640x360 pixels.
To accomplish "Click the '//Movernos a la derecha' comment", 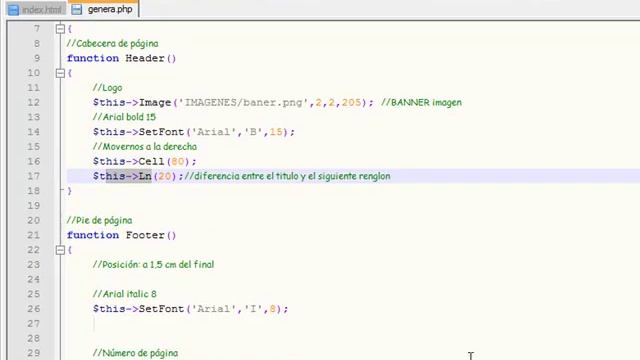I will [x=145, y=147].
